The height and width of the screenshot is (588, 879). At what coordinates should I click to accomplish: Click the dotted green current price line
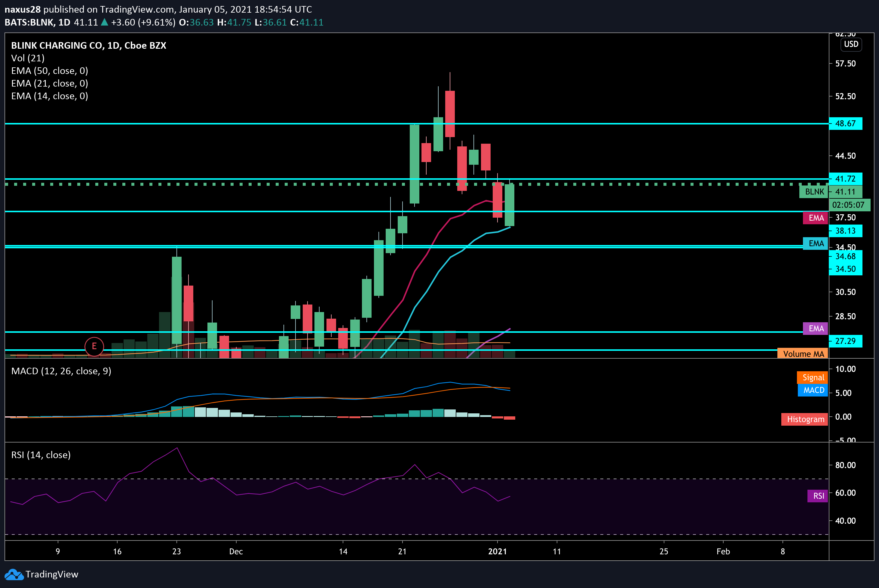pos(416,184)
